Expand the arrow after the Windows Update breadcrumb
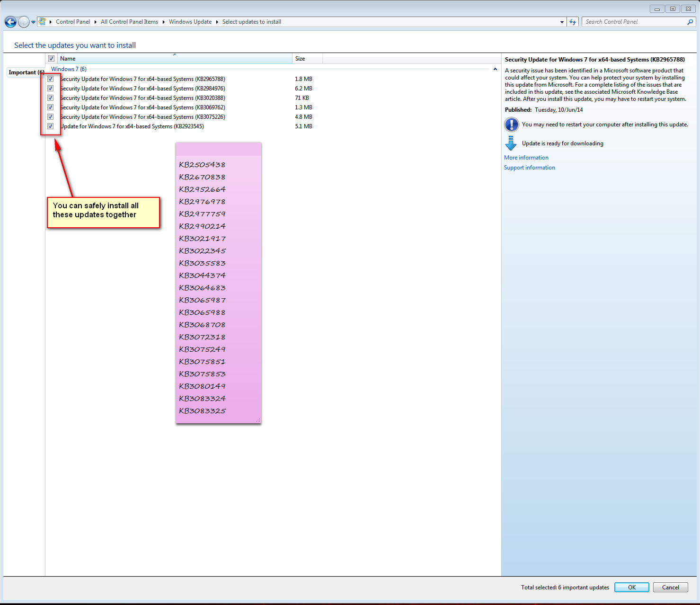Viewport: 700px width, 605px height. click(x=217, y=22)
